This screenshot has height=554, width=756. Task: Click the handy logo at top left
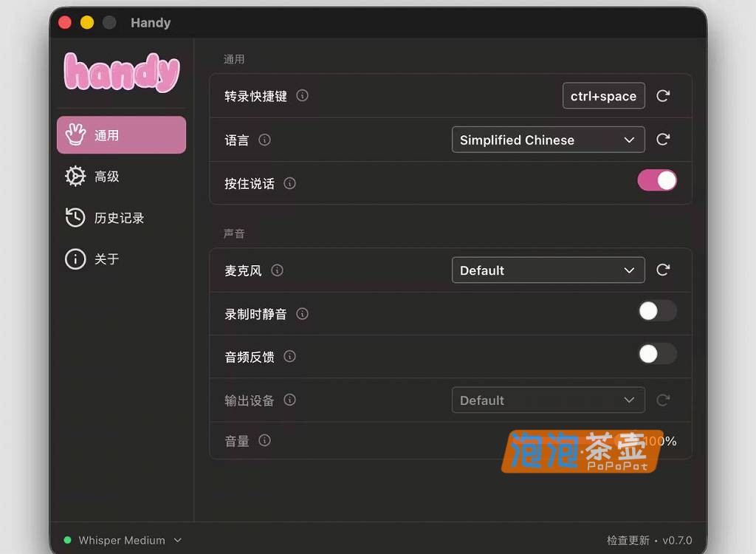click(x=120, y=73)
